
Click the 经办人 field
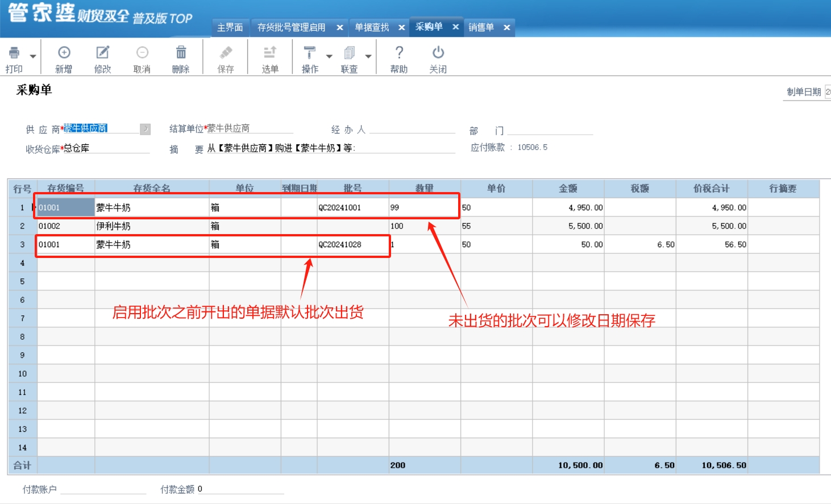pos(413,128)
